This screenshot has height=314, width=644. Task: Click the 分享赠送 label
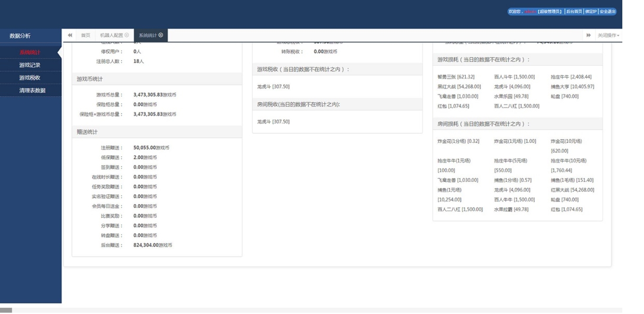112,226
